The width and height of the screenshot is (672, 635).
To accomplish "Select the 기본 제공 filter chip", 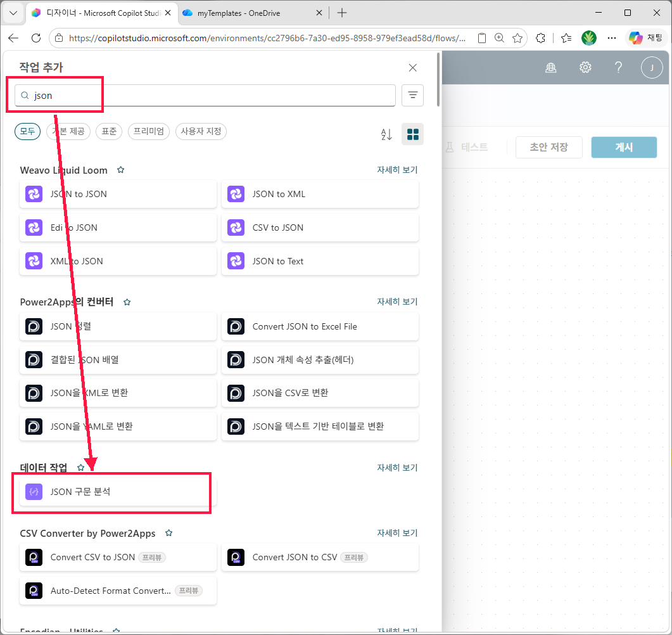I will tap(68, 131).
